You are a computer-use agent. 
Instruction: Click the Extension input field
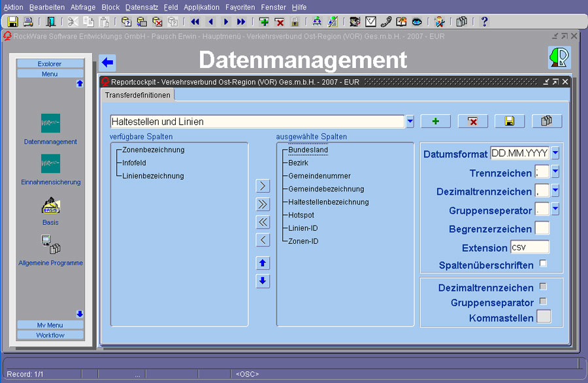529,248
